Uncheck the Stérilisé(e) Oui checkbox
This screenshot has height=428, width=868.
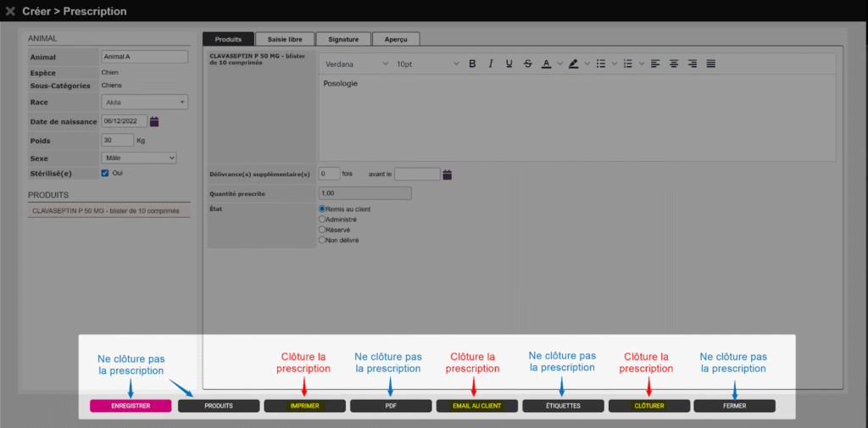pyautogui.click(x=105, y=173)
